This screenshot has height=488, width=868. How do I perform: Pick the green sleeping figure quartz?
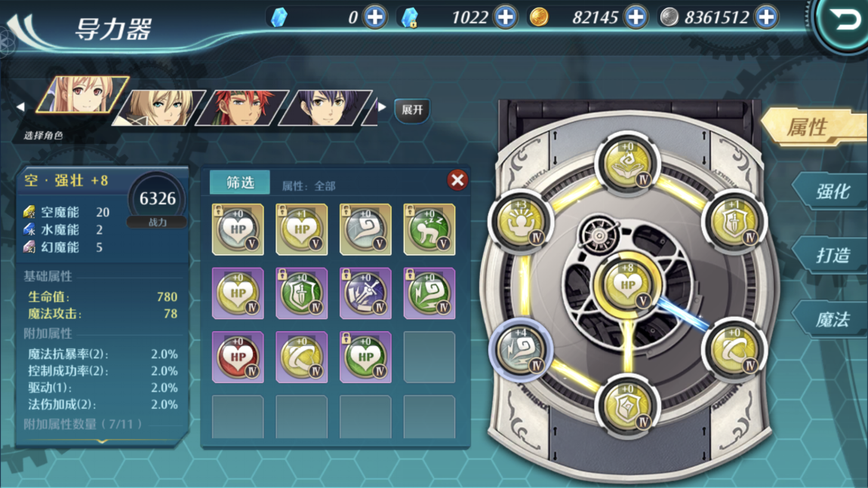[x=429, y=229]
